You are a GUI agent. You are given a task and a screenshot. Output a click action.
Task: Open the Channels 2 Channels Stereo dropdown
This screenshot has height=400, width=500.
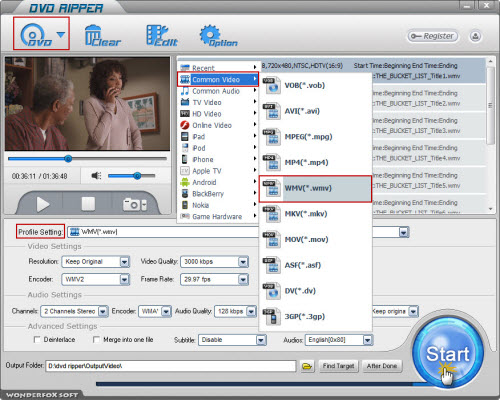[x=74, y=311]
